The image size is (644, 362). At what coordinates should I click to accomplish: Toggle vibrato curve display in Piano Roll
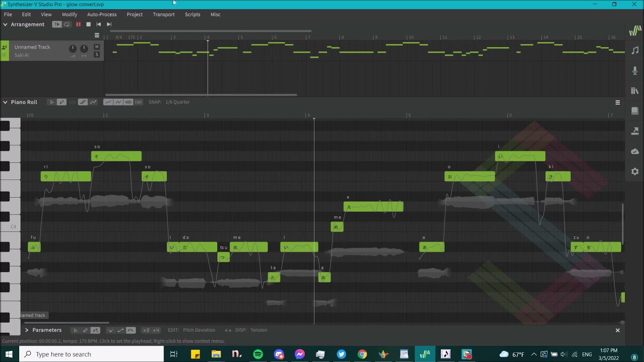pyautogui.click(x=118, y=102)
